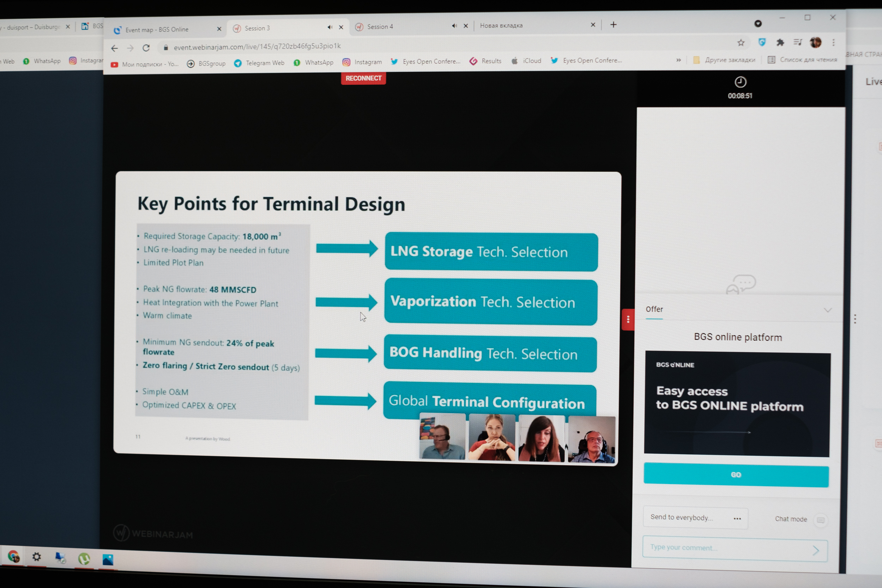882x588 pixels.
Task: Mute the Session 4 tab audio
Action: coord(454,26)
